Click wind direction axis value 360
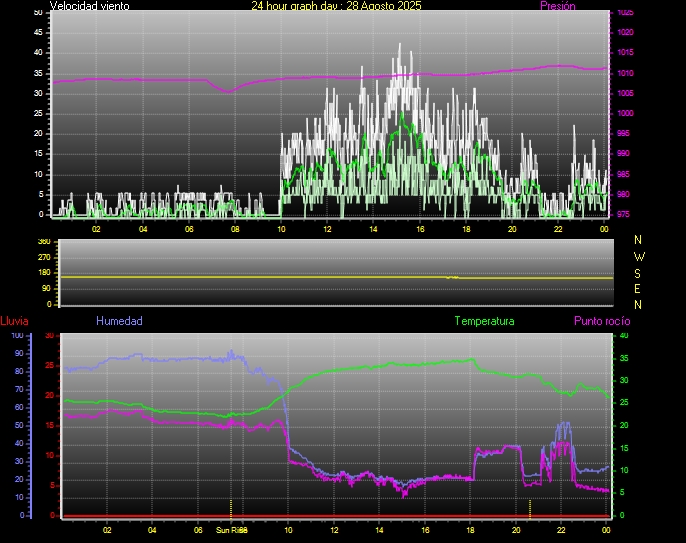The width and height of the screenshot is (686, 543). (44, 242)
